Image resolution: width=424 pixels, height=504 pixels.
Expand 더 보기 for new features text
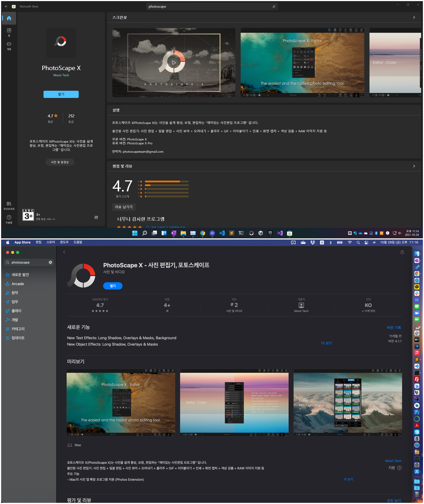[326, 343]
